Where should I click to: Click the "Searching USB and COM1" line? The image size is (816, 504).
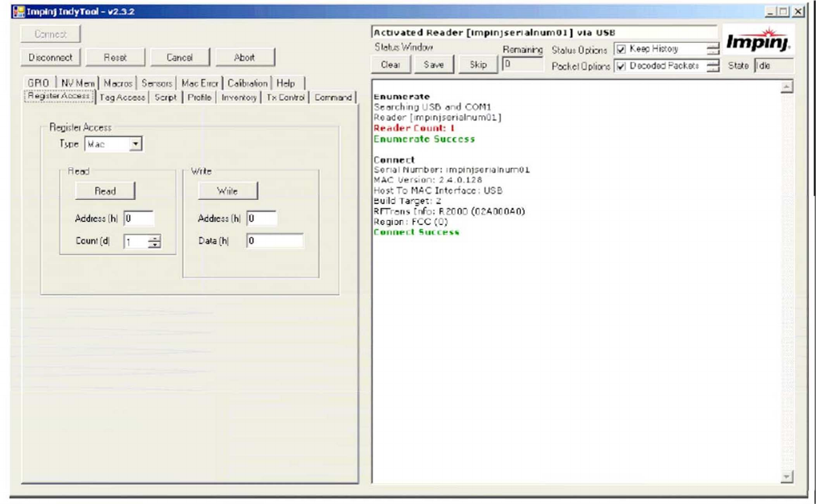click(x=432, y=107)
